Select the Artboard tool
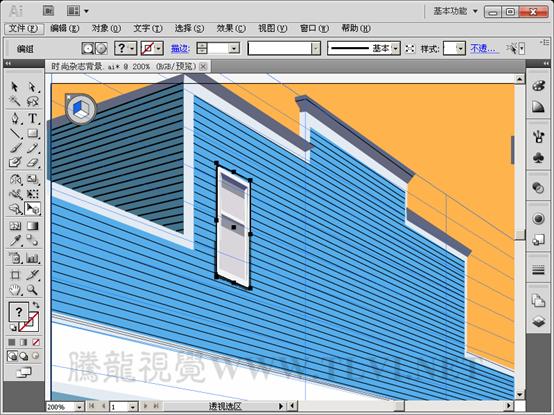 (14, 275)
